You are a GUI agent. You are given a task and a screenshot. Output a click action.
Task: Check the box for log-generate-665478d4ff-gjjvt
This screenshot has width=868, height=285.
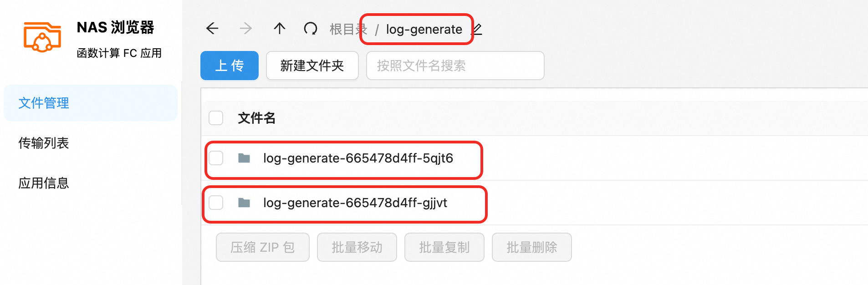coord(216,203)
